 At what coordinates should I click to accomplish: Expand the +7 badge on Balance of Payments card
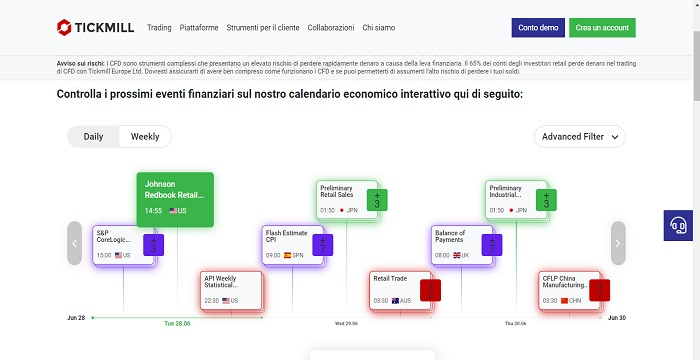coord(492,245)
